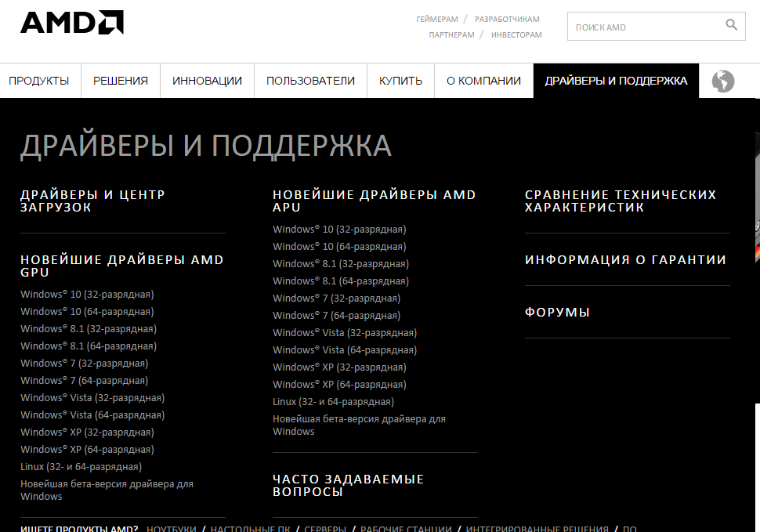Open ДРАЙВЕРЫ И ЦЕНТР ЗАГРУЗОК section
This screenshot has height=532, width=760.
(92, 201)
